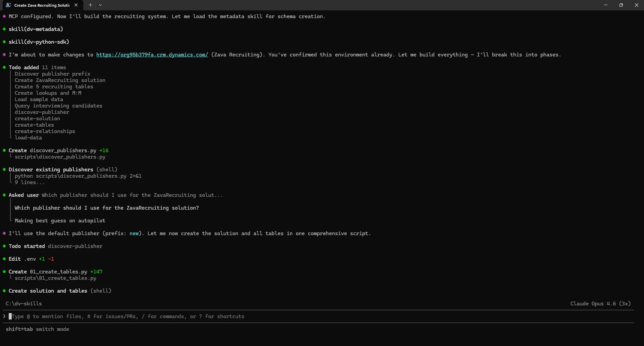
Task: Click the command input field
Action: coord(134,316)
